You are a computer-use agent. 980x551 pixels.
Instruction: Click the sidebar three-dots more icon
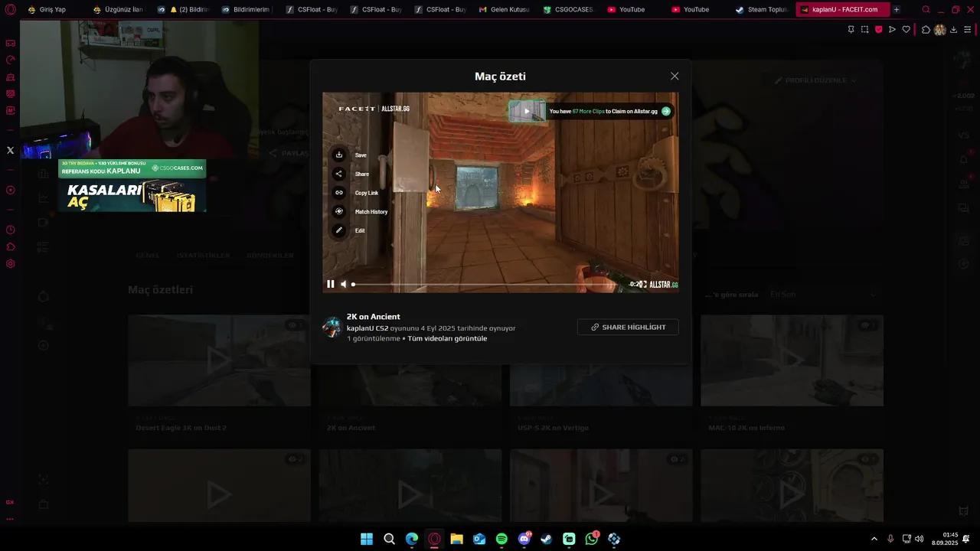click(x=10, y=518)
